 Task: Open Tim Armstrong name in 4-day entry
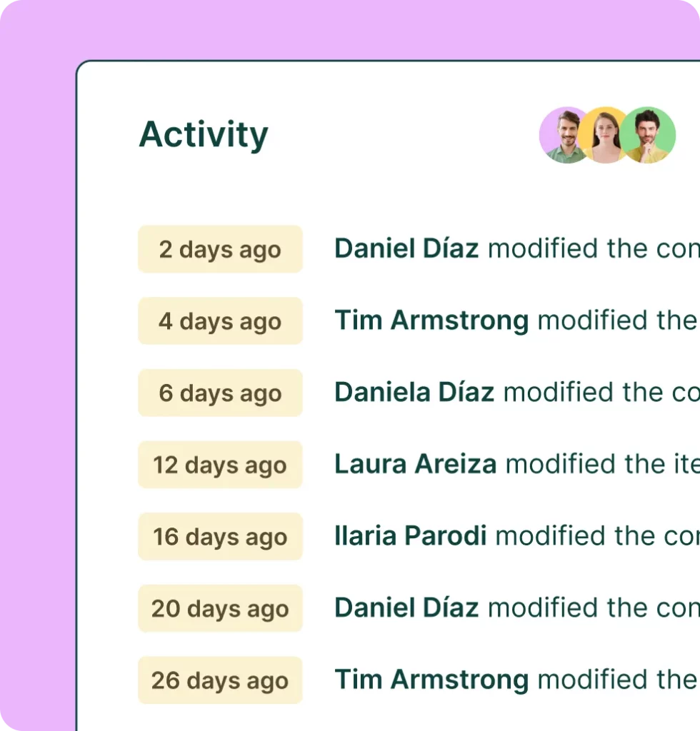[431, 321]
